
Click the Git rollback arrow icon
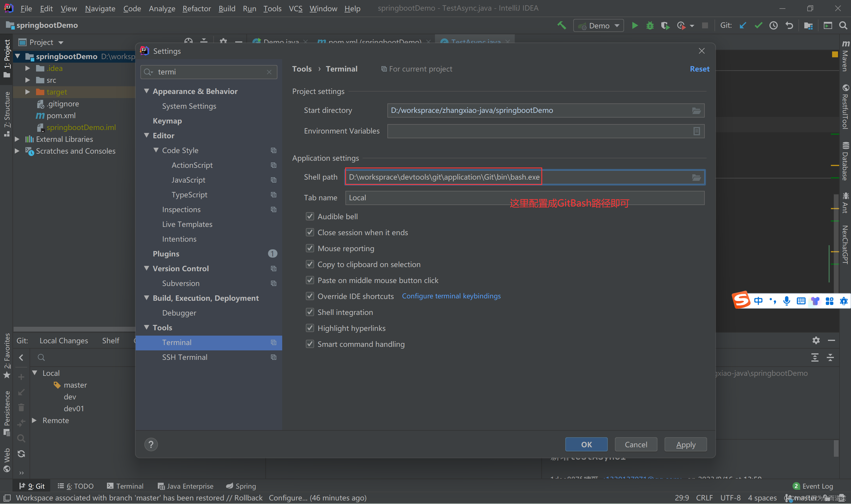coord(789,25)
